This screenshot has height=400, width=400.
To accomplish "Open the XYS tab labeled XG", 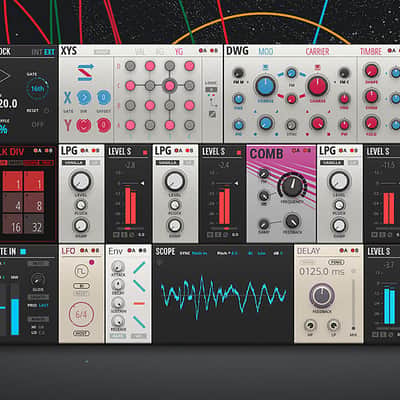I will click(x=160, y=52).
